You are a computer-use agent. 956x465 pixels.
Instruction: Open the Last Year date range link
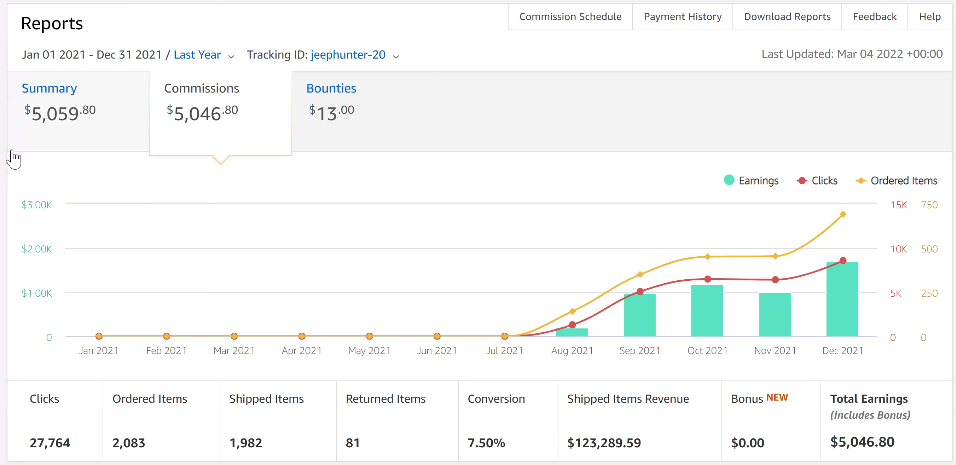[198, 55]
